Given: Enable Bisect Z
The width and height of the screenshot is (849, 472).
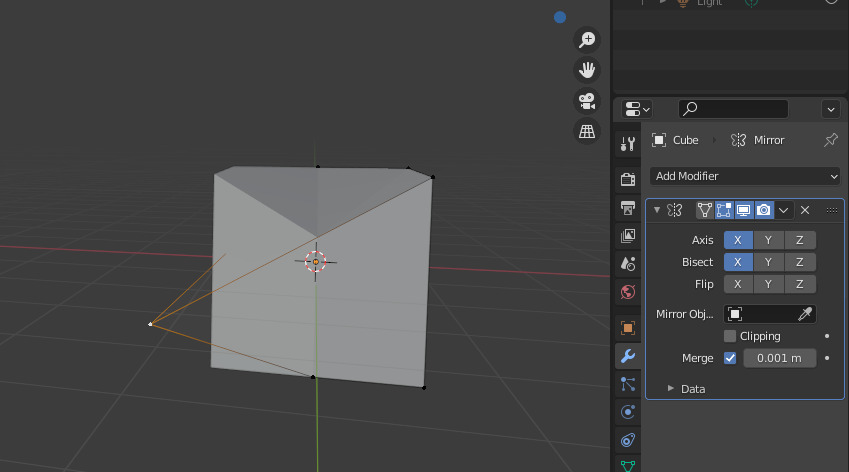Looking at the screenshot, I should point(800,263).
